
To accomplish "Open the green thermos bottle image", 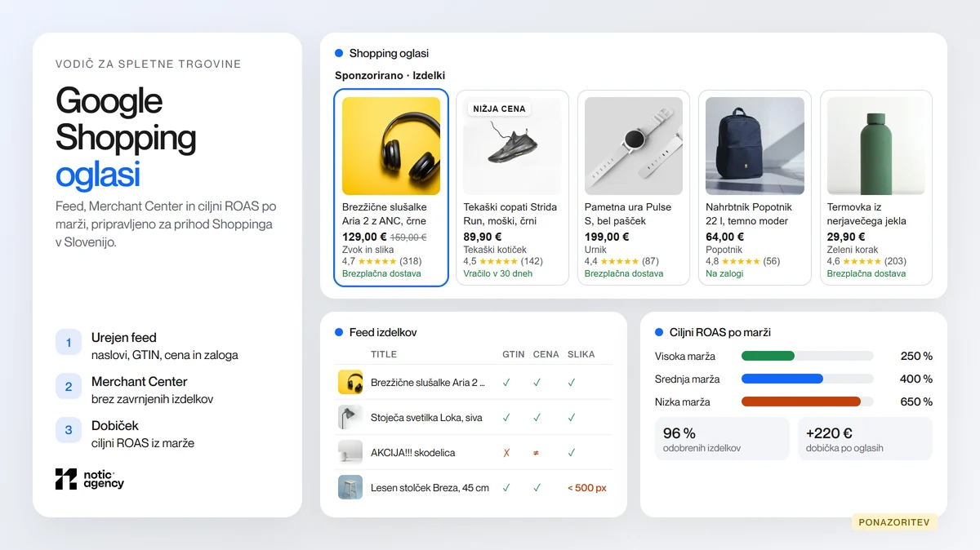I will pos(876,146).
